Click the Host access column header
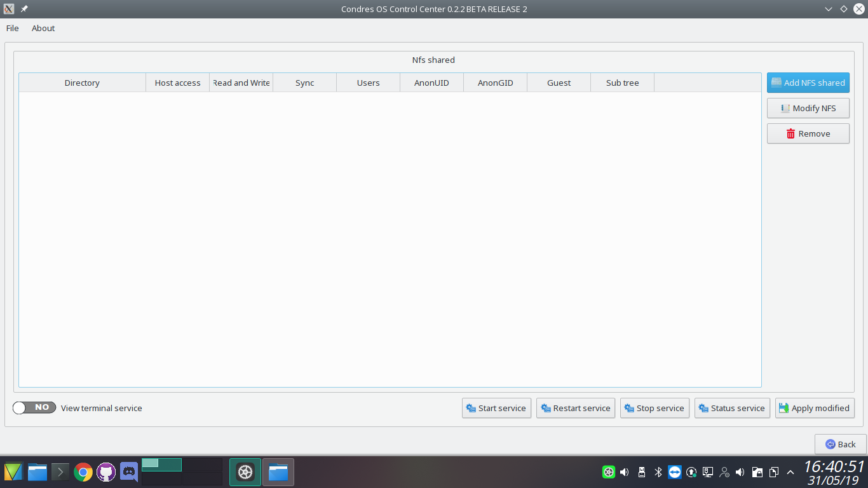The image size is (868, 488). coord(177,83)
